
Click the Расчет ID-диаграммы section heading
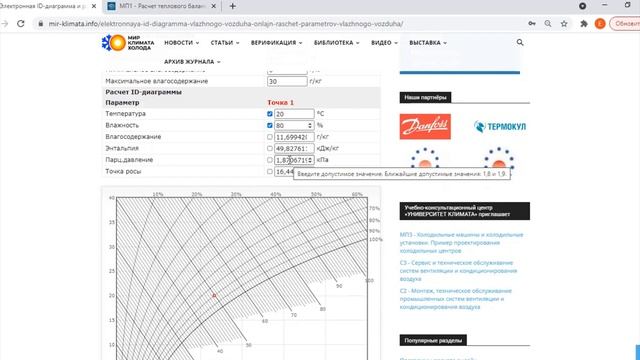(x=143, y=92)
